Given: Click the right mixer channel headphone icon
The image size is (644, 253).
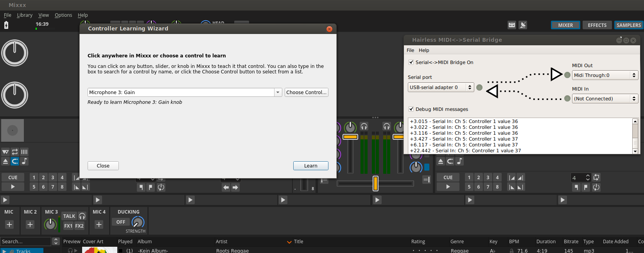Looking at the screenshot, I should point(387,126).
